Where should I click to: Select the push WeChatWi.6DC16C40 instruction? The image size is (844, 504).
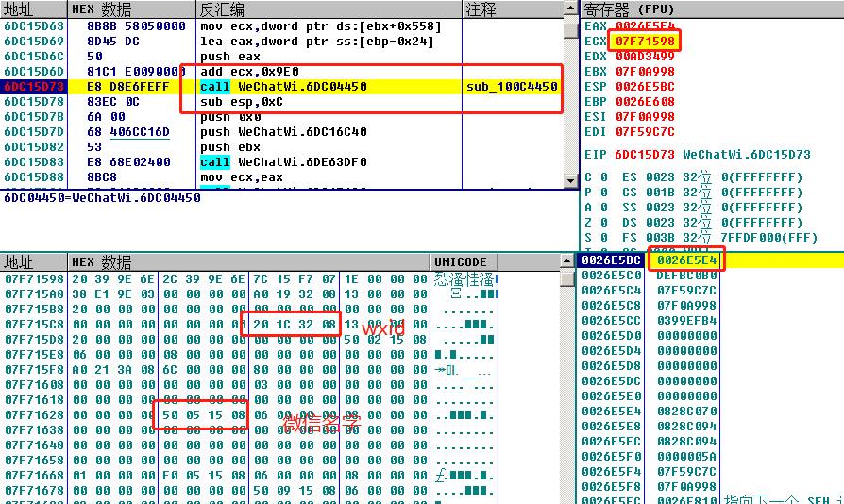coord(283,132)
